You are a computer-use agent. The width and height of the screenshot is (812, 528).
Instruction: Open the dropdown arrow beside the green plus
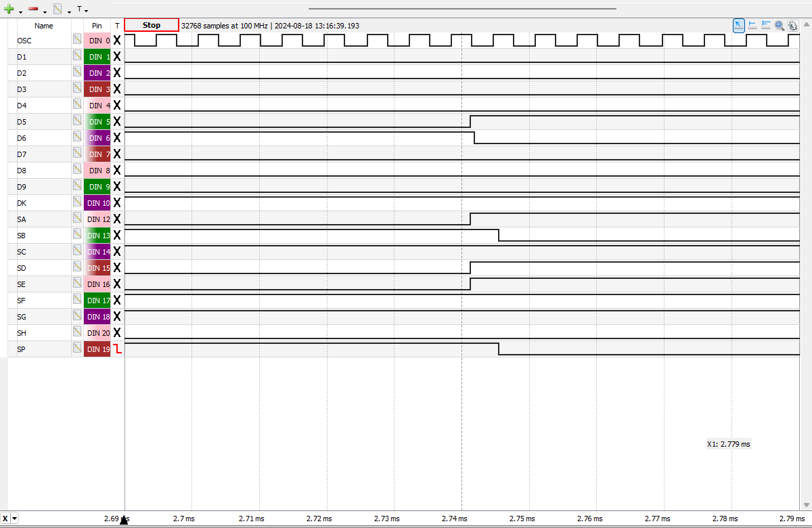tap(20, 11)
